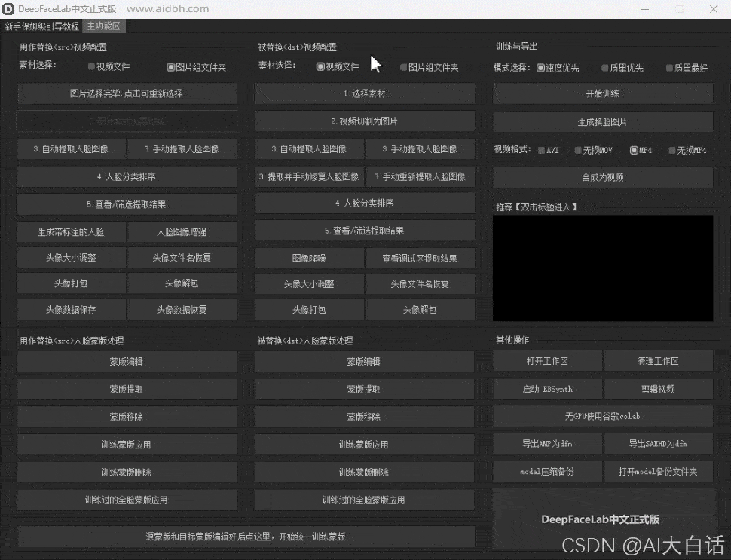This screenshot has width=731, height=560.
Task: Click 剪辑视频 button
Action: tap(658, 389)
